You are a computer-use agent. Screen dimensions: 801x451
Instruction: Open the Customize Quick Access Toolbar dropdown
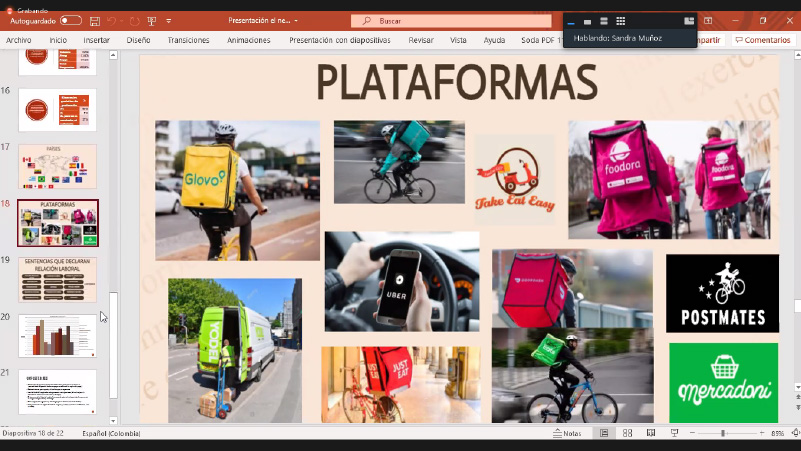(169, 21)
